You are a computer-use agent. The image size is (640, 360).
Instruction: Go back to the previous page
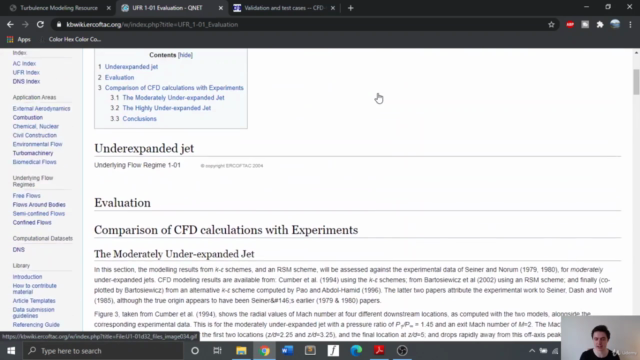[10, 24]
